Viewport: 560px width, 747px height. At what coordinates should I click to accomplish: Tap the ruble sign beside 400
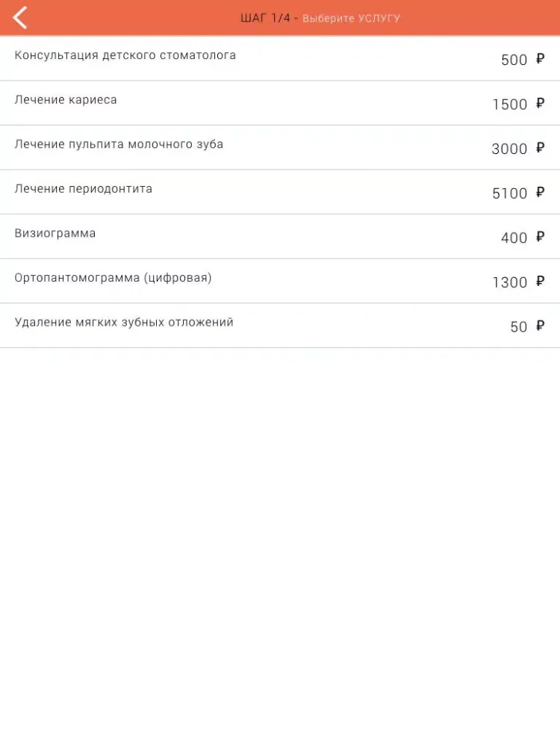[540, 236]
